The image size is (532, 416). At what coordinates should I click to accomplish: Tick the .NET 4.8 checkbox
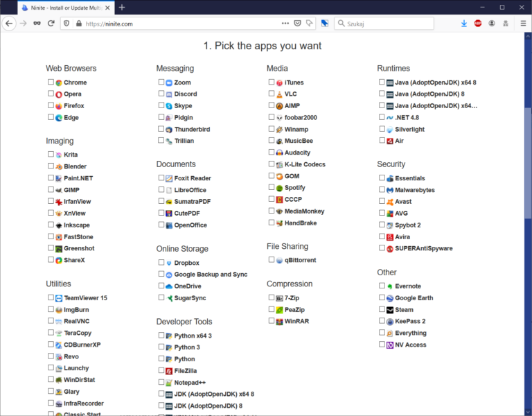[382, 116]
